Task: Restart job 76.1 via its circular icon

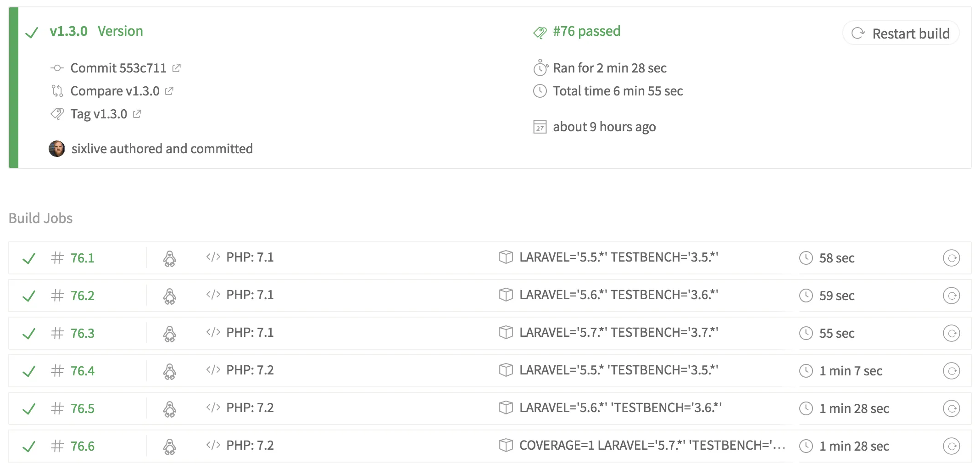Action: click(x=951, y=258)
